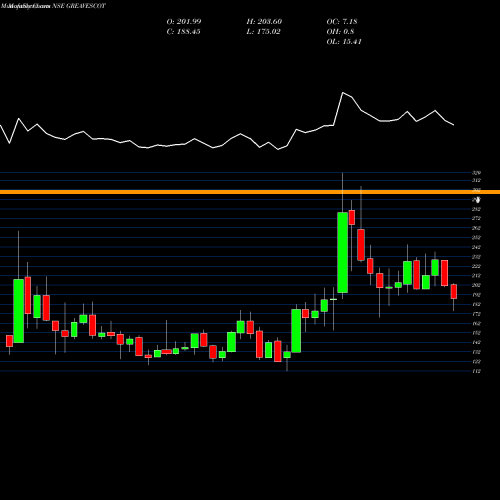Image resolution: width=500 pixels, height=500 pixels.
Task: Click the tallest green breakout candle
Action: 342,252
